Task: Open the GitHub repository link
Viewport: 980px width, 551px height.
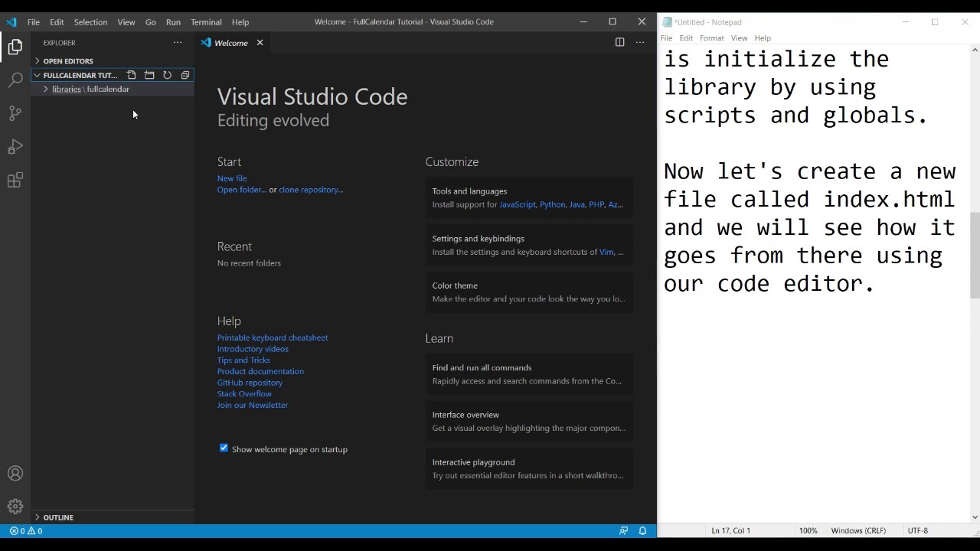Action: [250, 383]
